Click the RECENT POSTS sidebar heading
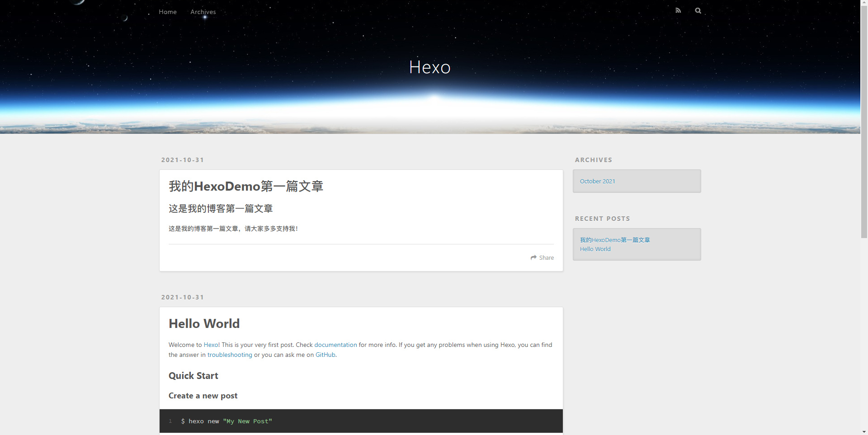 point(603,219)
